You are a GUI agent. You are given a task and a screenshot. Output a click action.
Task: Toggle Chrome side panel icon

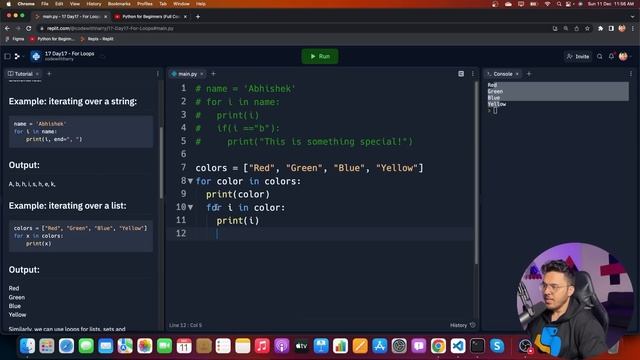click(611, 28)
